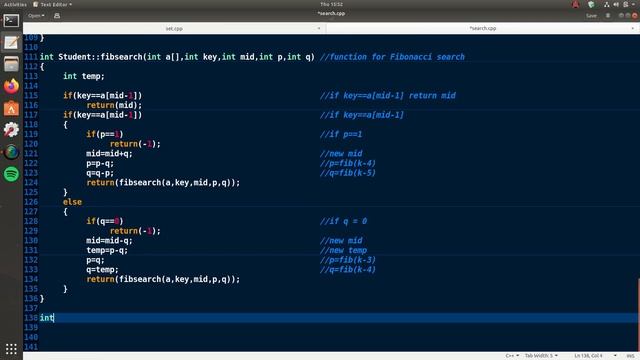
Task: Change the C++ language dropdown in status bar
Action: 512,356
